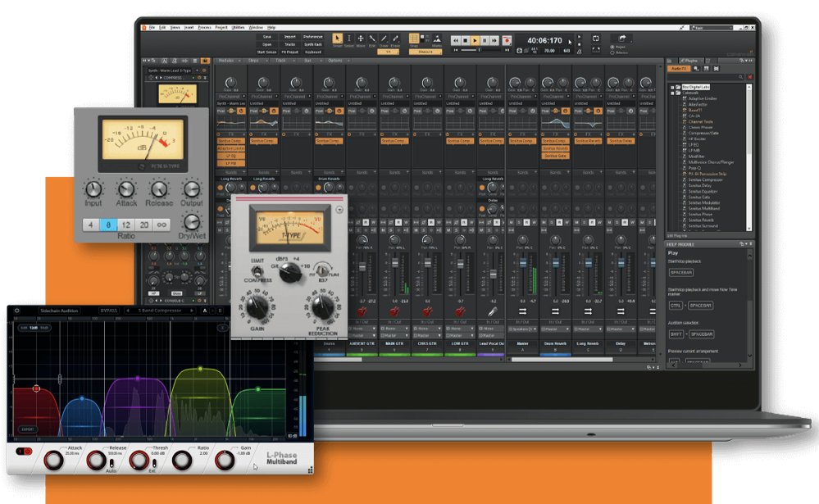Open the Process menu

point(205,27)
